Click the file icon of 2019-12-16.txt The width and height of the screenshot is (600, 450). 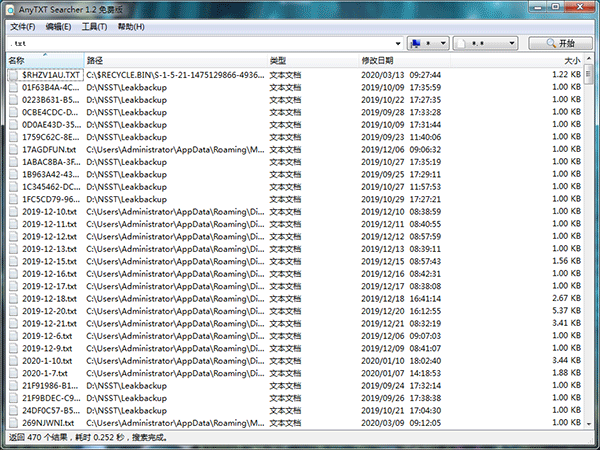click(x=13, y=274)
